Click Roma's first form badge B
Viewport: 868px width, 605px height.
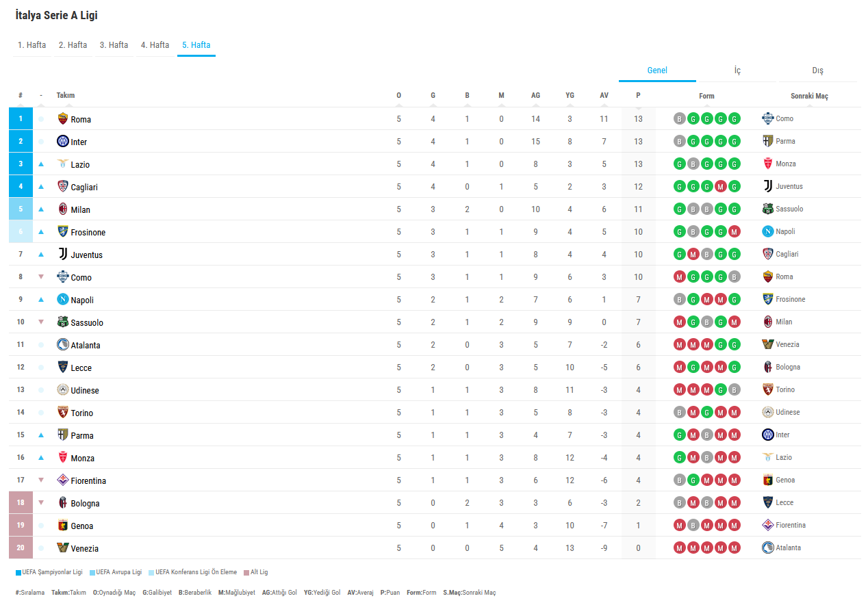679,118
